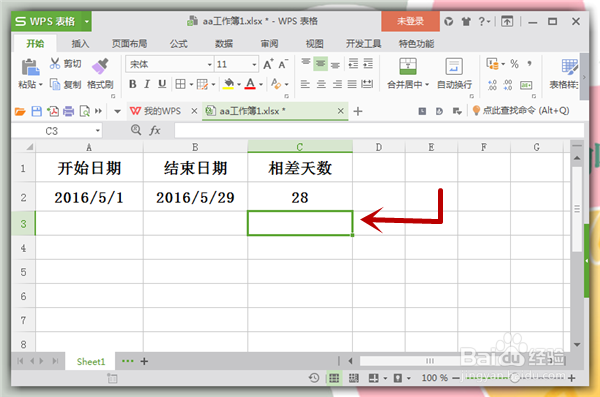Viewport: 600px width, 397px height.
Task: Zoom in with the plus button
Action: (x=572, y=378)
